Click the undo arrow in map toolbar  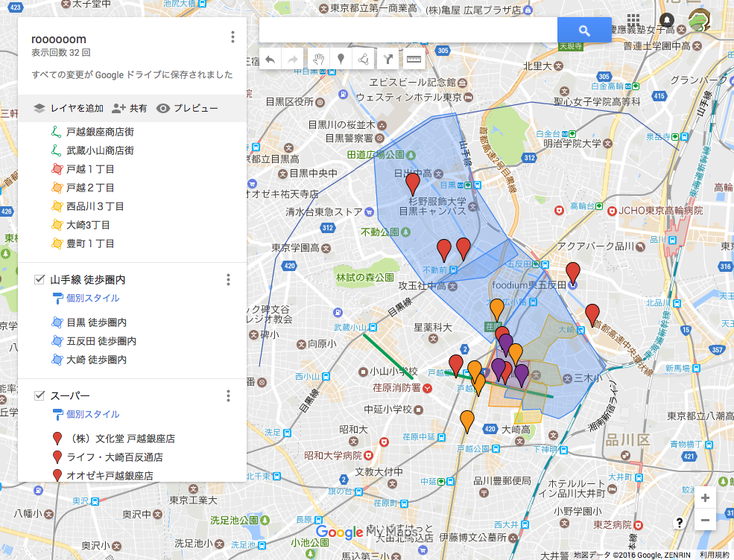pos(270,59)
